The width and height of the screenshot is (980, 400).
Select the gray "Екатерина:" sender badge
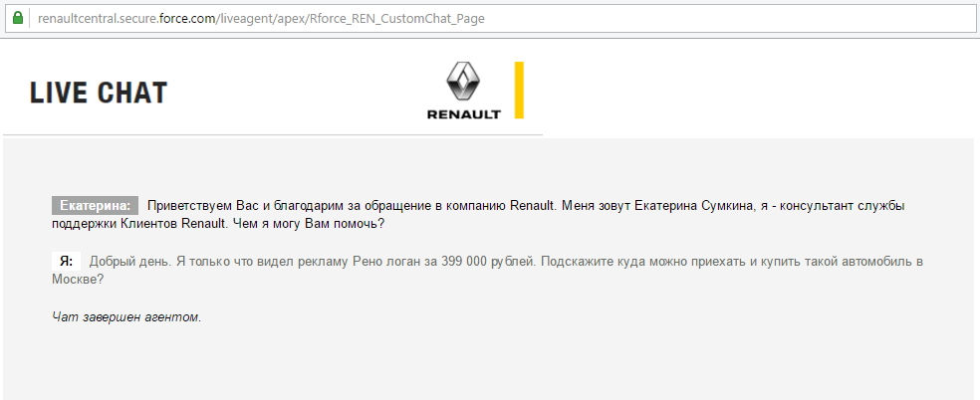95,206
